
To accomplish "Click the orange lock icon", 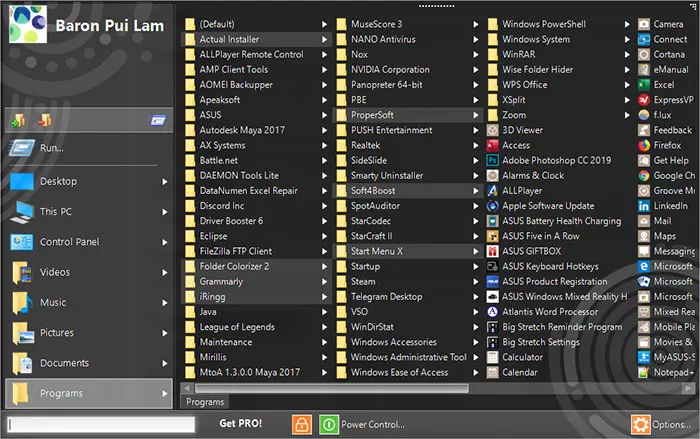I will coord(302,424).
